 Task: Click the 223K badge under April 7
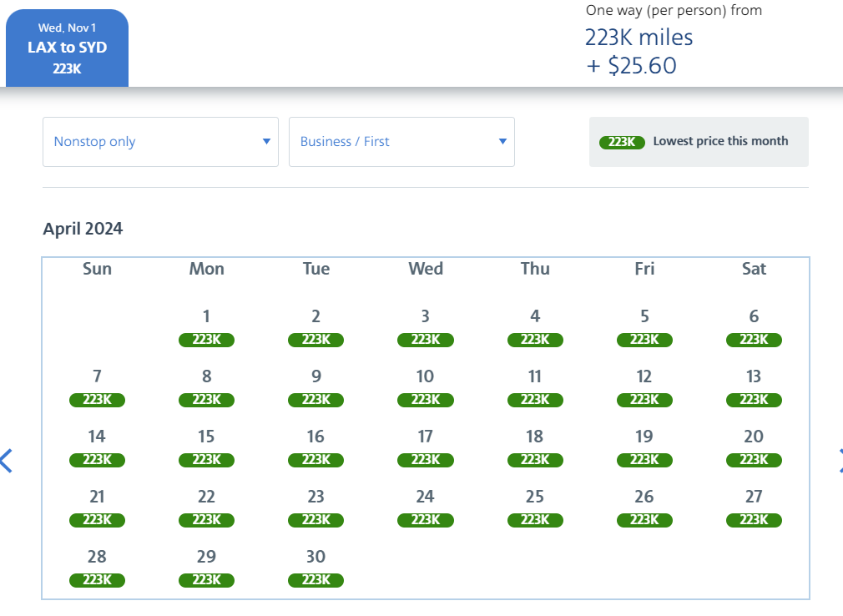coord(97,400)
